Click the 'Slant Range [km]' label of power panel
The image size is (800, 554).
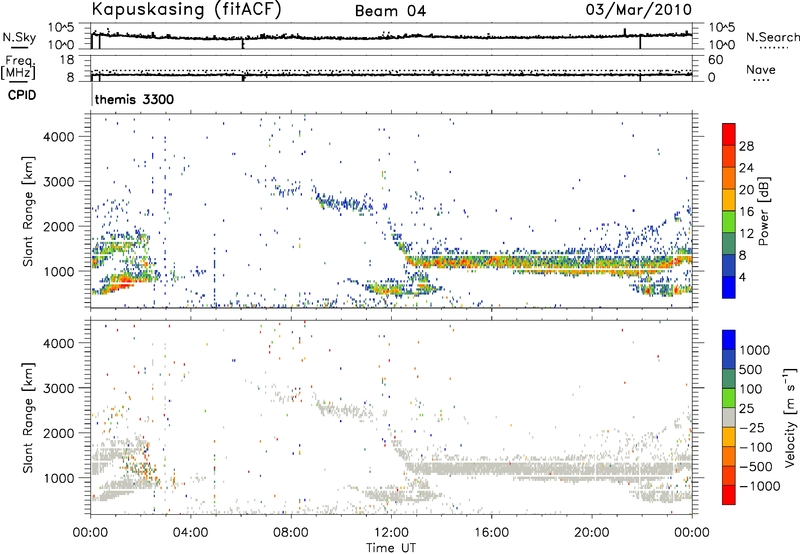click(x=28, y=211)
